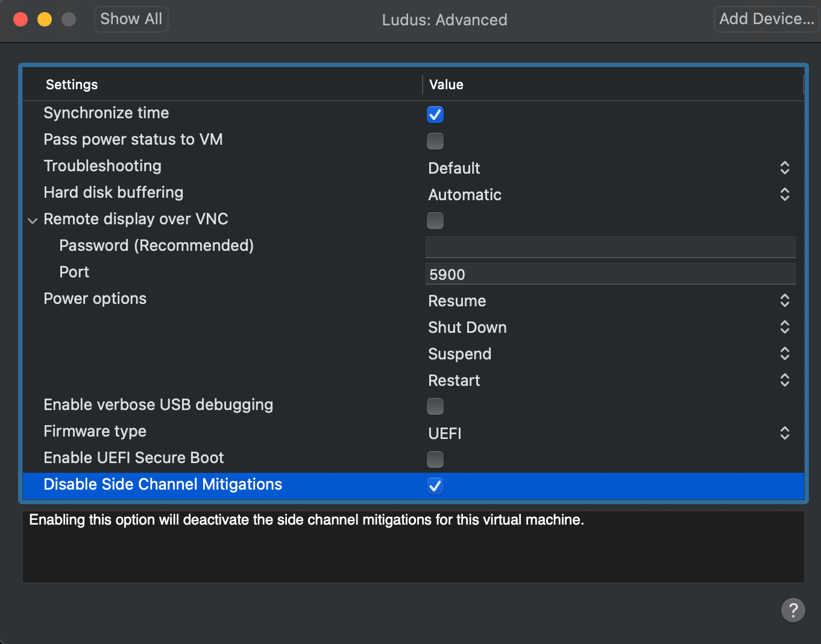
Task: Uncheck the Synchronize time checkbox
Action: coord(435,115)
